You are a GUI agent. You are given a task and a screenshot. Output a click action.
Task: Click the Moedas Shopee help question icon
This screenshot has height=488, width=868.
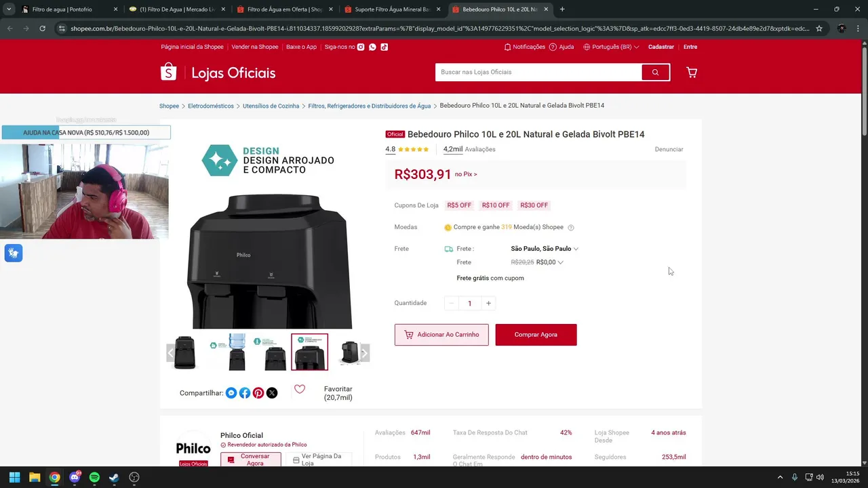pos(571,228)
